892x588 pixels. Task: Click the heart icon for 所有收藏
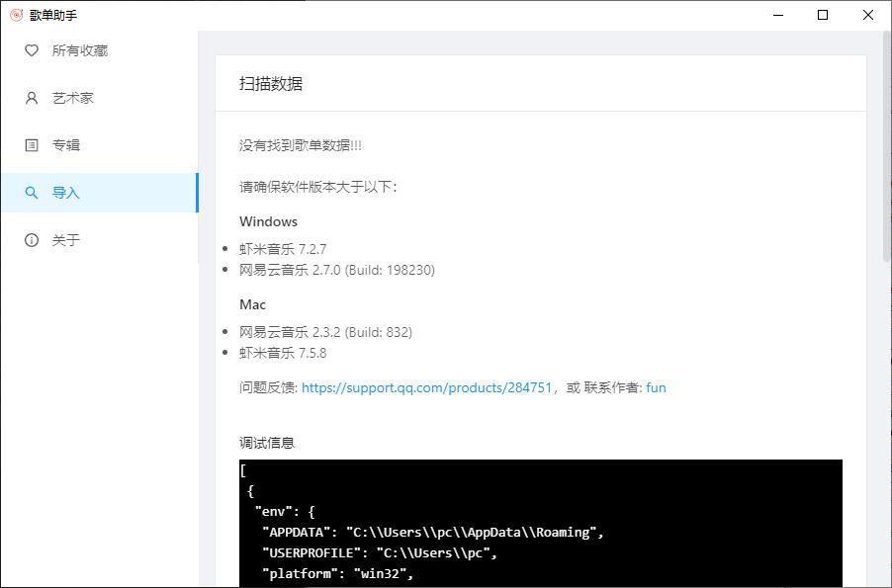point(32,50)
